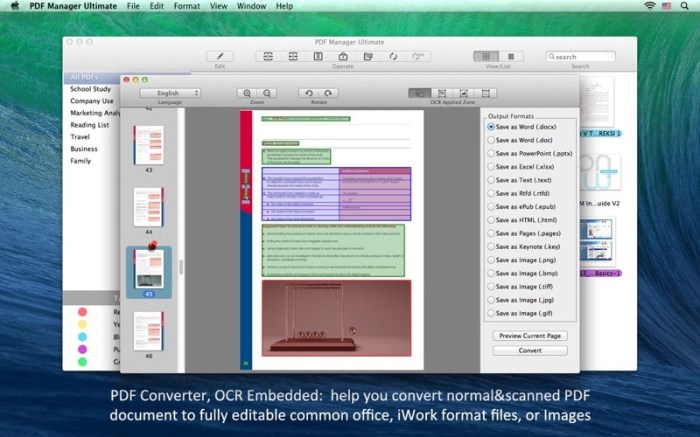This screenshot has height=437, width=700.
Task: Select the Business category
Action: (x=84, y=149)
